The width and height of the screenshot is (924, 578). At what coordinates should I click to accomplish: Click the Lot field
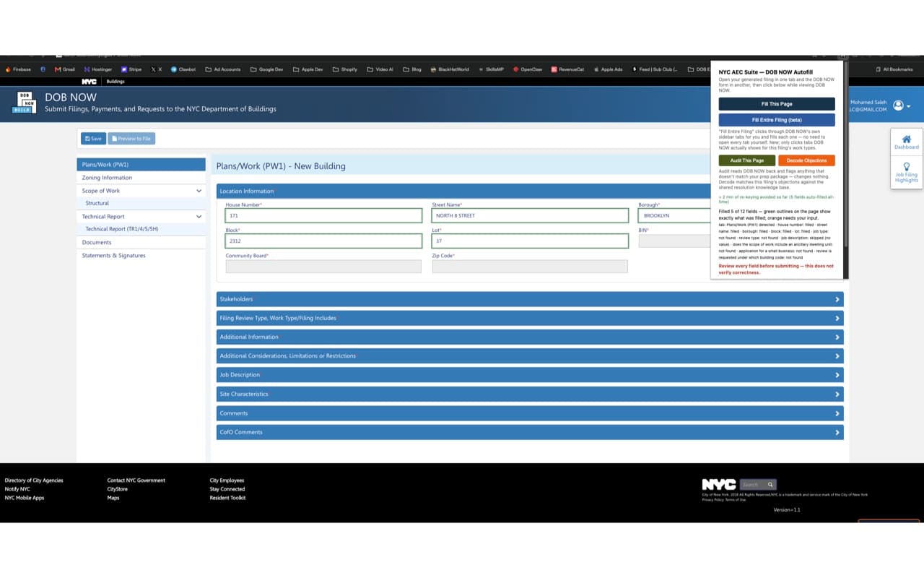[x=530, y=241]
